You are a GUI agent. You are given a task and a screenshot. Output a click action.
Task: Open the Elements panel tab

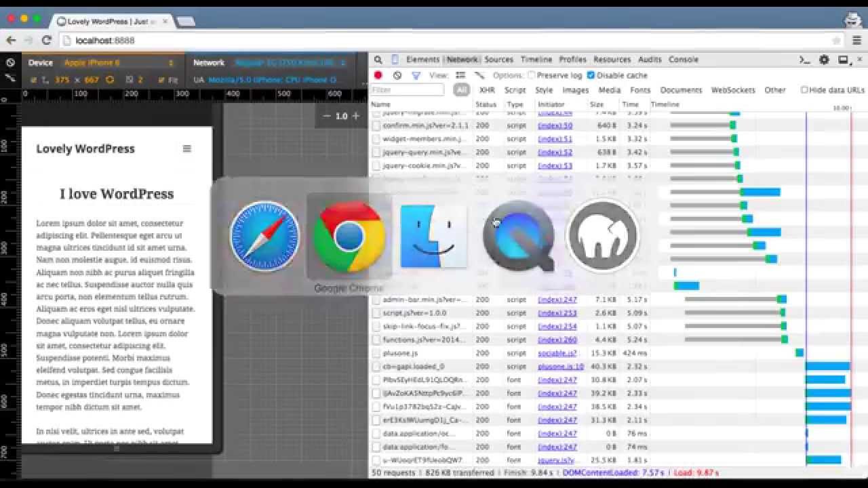coord(422,60)
